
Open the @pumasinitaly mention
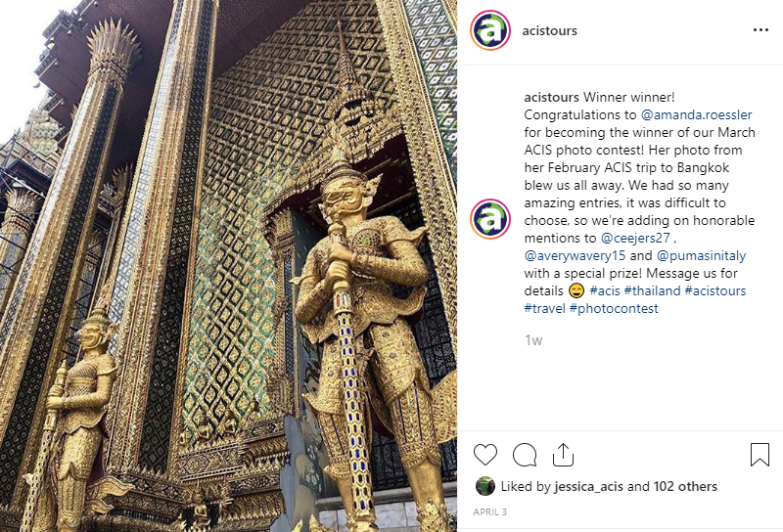701,255
